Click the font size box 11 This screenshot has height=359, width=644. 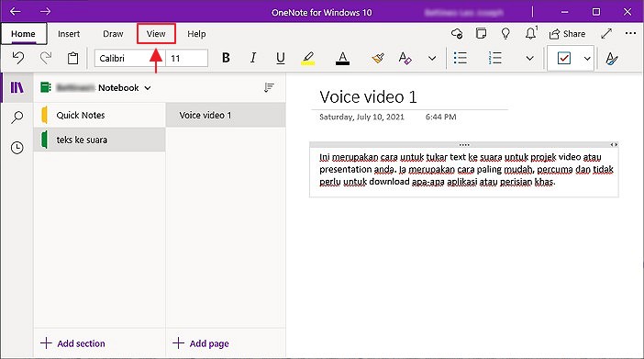[187, 58]
